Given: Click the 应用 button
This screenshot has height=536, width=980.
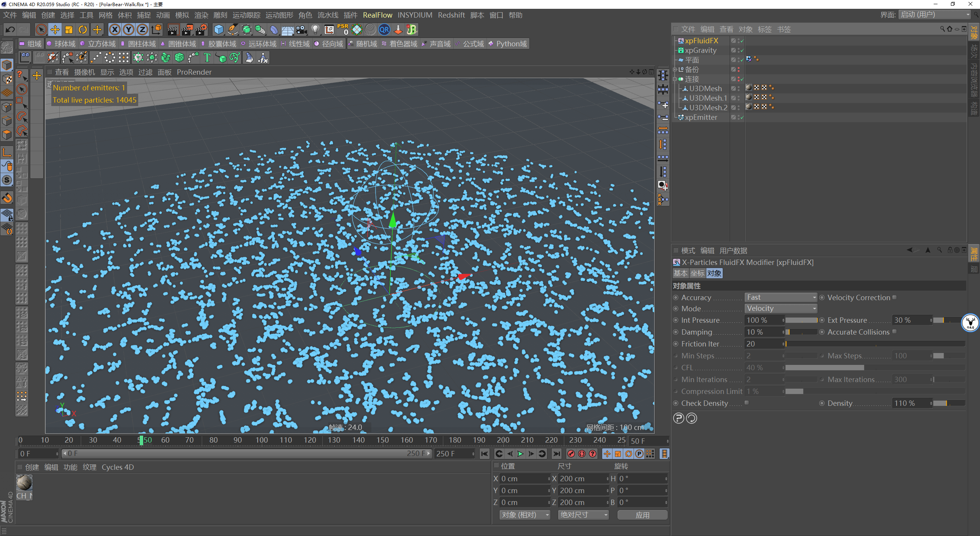Looking at the screenshot, I should click(x=642, y=515).
